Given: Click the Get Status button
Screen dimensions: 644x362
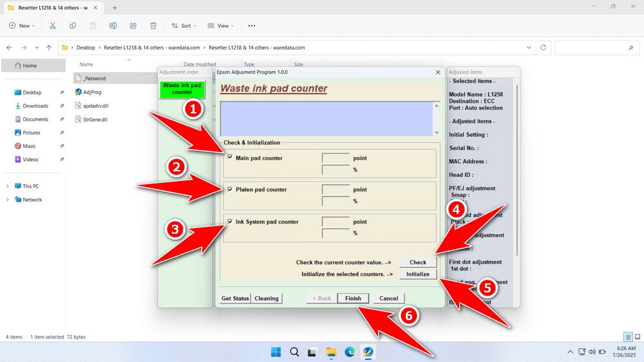Looking at the screenshot, I should (235, 298).
